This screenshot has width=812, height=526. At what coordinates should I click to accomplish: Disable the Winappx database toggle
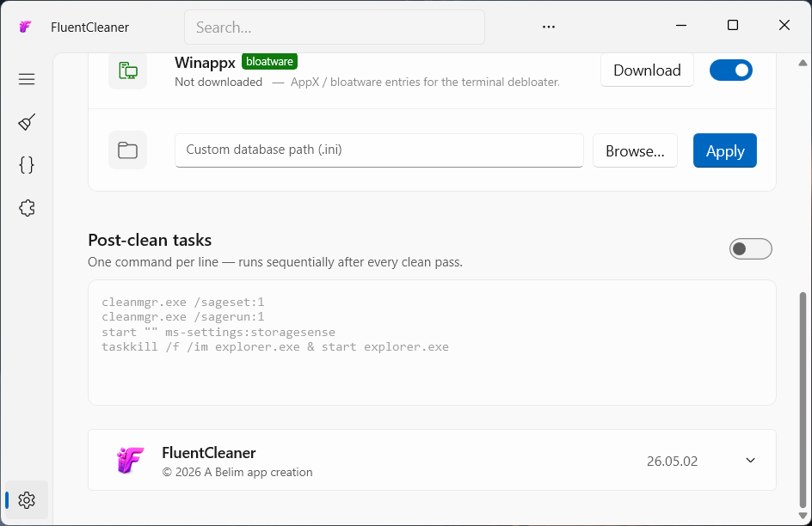point(730,70)
